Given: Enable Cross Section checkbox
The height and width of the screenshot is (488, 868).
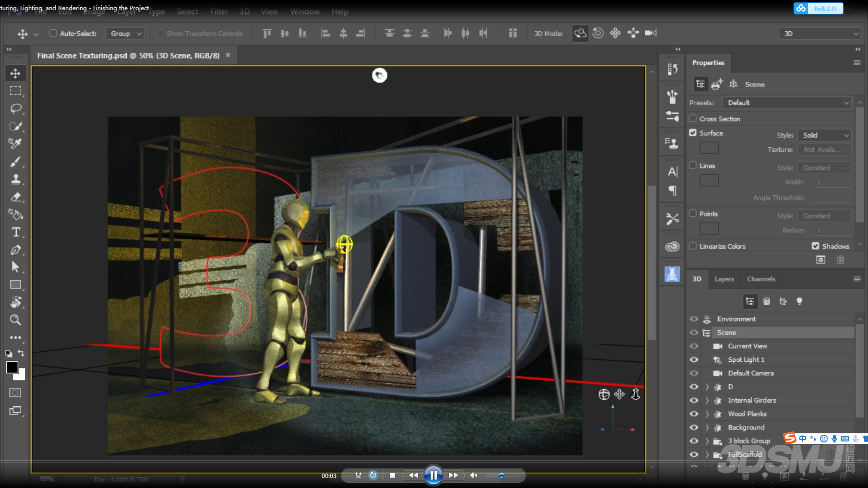Looking at the screenshot, I should tap(693, 119).
